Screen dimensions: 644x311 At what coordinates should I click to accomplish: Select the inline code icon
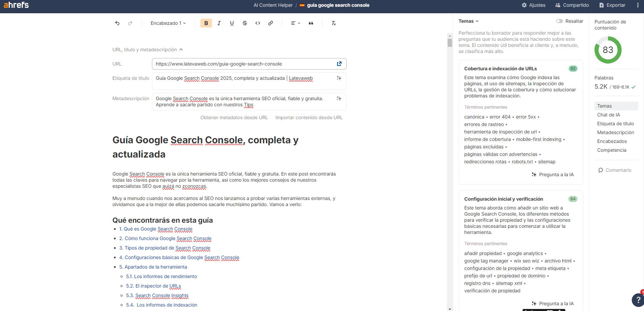(x=257, y=23)
